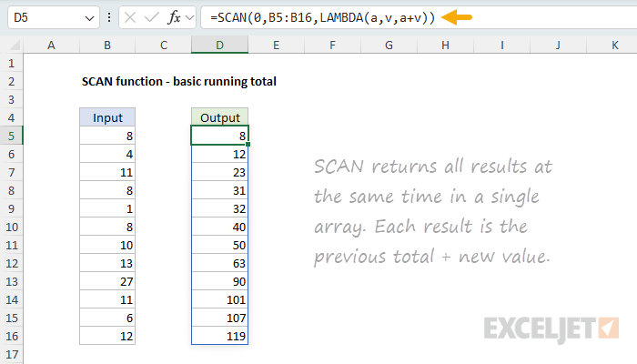
Task: Expand the Name Box dropdown arrow
Action: (87, 17)
